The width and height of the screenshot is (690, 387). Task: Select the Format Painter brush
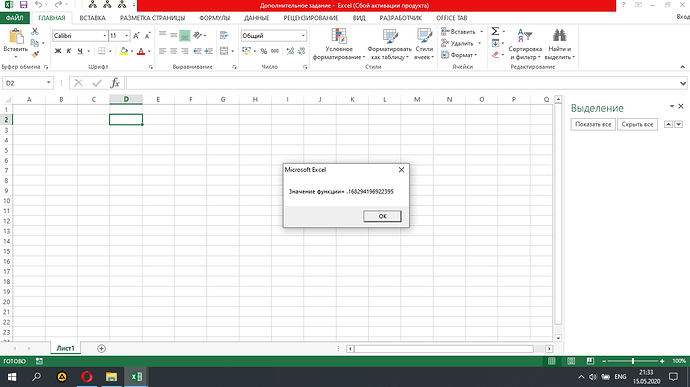(35, 55)
